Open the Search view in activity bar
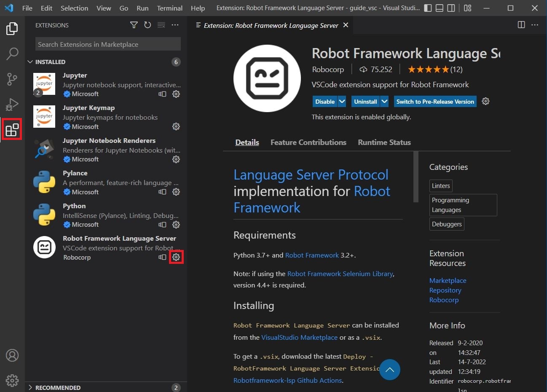 tap(12, 54)
